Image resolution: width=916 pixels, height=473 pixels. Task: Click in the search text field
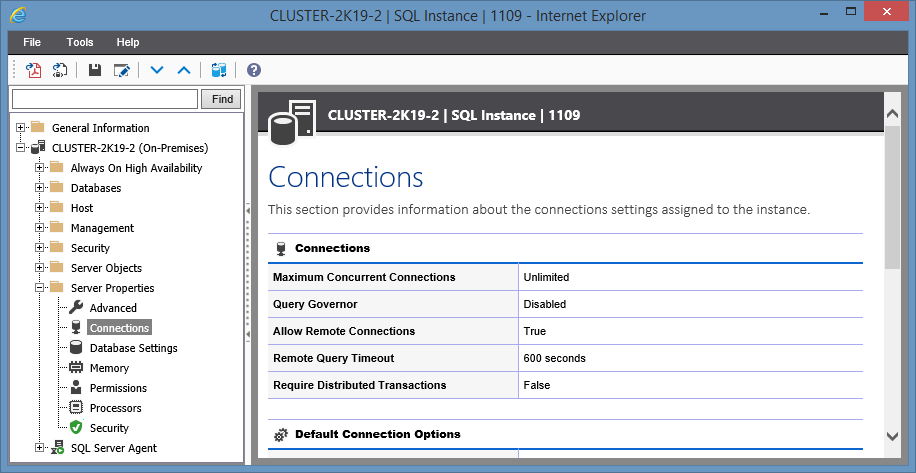pyautogui.click(x=105, y=99)
